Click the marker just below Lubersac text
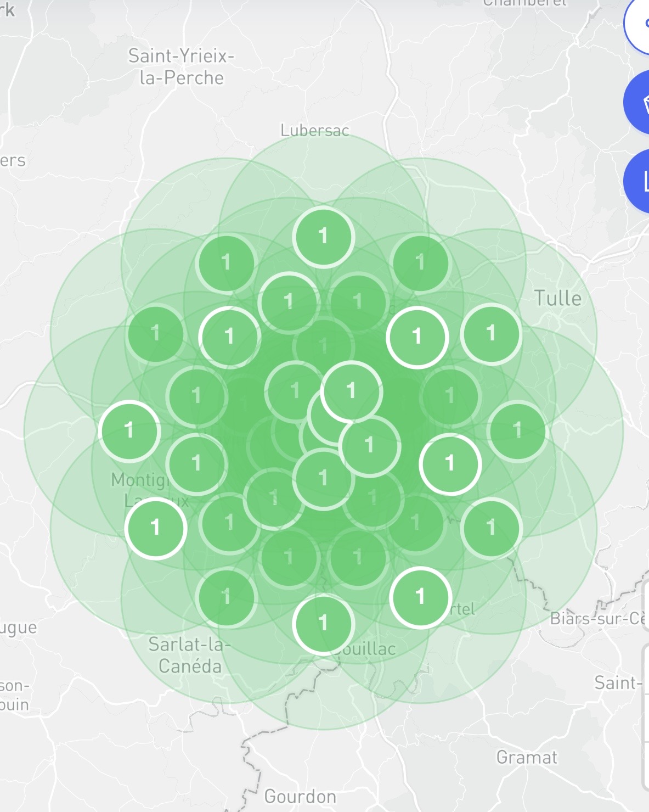The image size is (649, 812). [x=289, y=299]
